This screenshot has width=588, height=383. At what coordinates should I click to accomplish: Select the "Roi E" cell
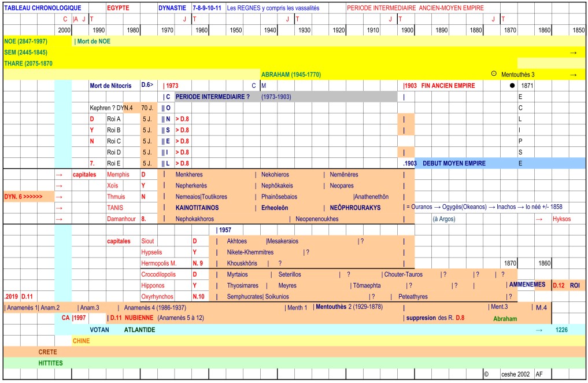pyautogui.click(x=114, y=164)
